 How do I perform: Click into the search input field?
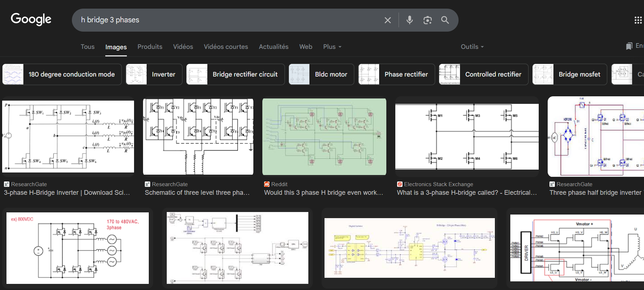click(x=226, y=20)
